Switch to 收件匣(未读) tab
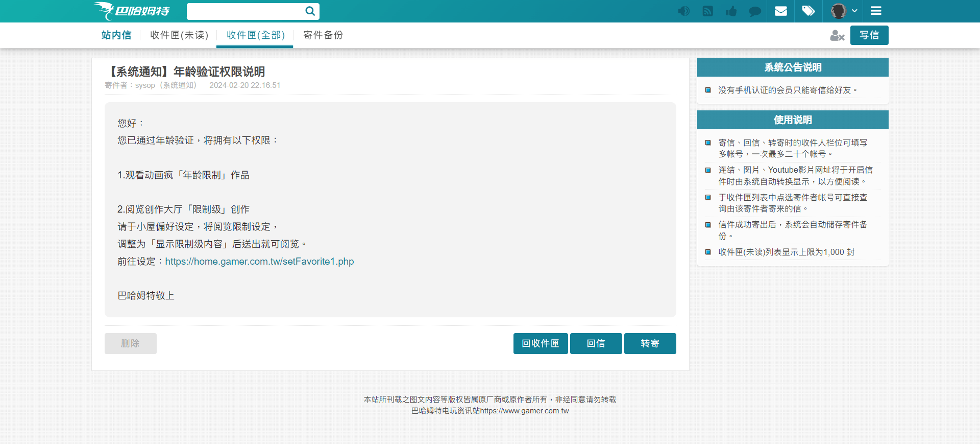 click(x=179, y=35)
